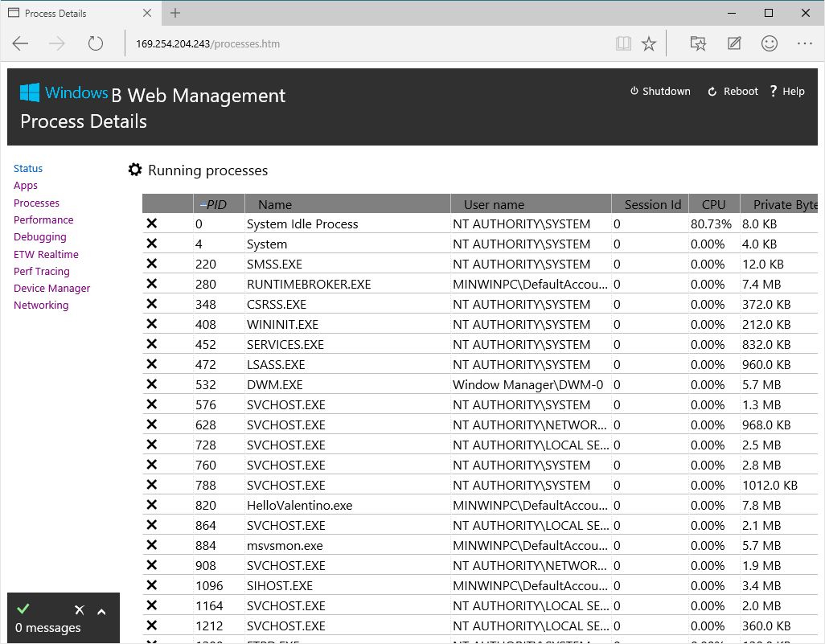Image resolution: width=825 pixels, height=644 pixels.
Task: Kill the HelloValentino.exe process
Action: click(151, 505)
